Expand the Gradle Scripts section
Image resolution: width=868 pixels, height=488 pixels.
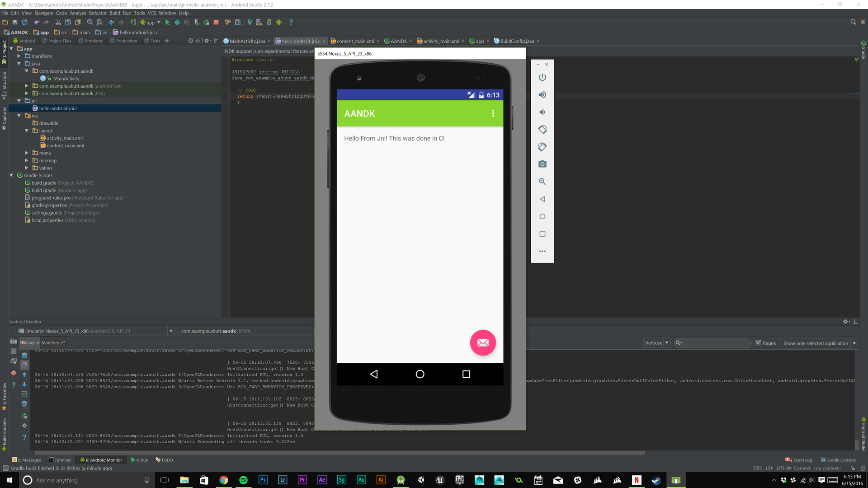point(11,175)
